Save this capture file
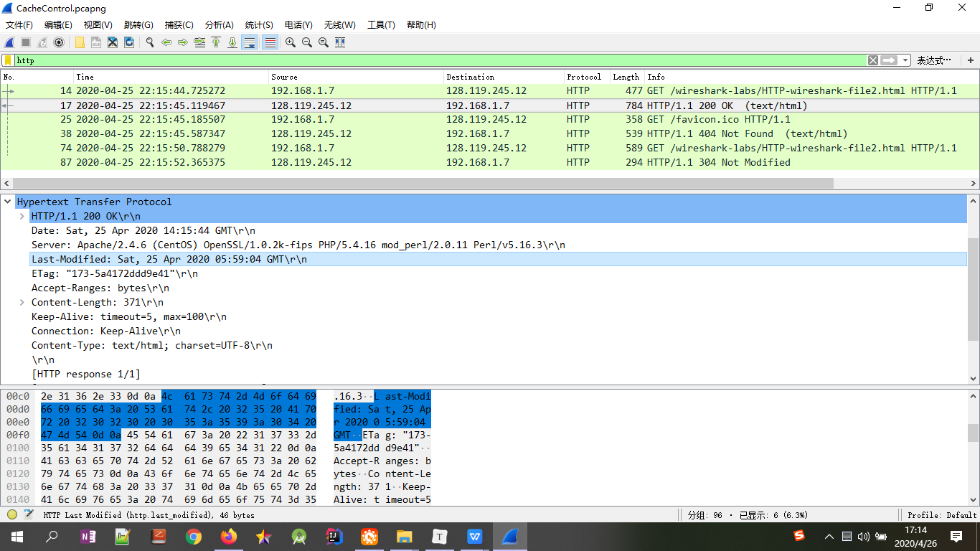980x551 pixels. click(x=96, y=42)
